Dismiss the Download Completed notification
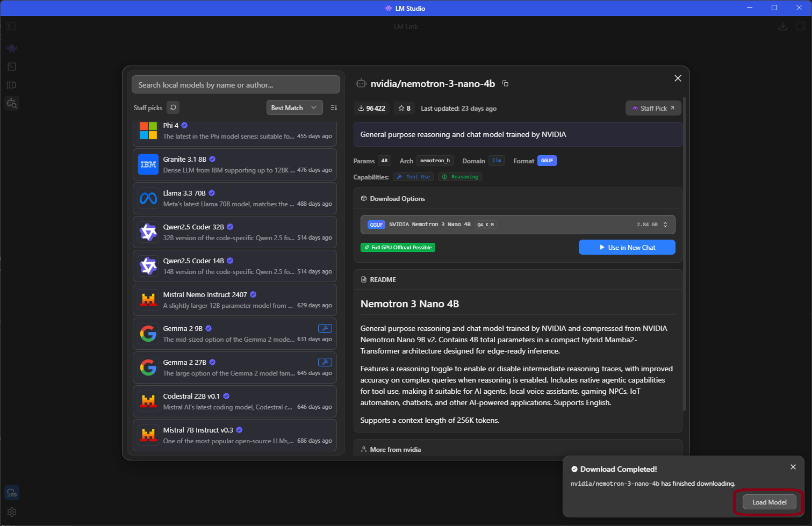Screen dimensions: 812x526 [793, 467]
